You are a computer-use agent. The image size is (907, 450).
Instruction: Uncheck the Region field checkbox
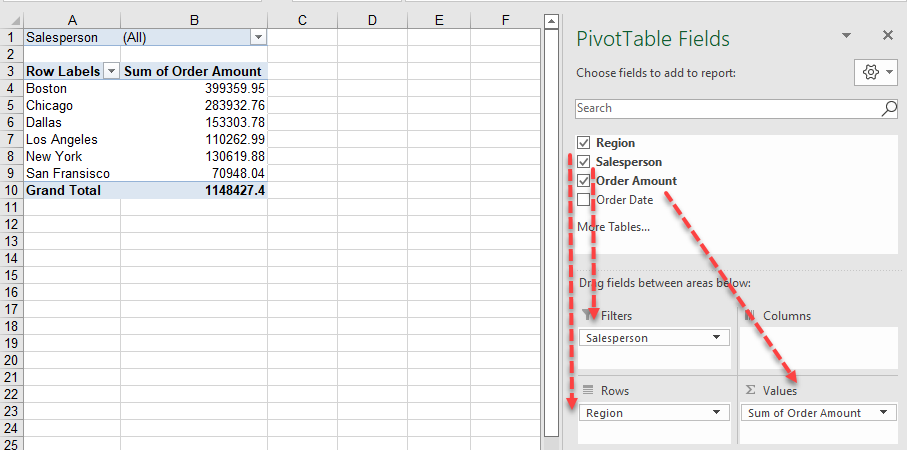point(584,143)
